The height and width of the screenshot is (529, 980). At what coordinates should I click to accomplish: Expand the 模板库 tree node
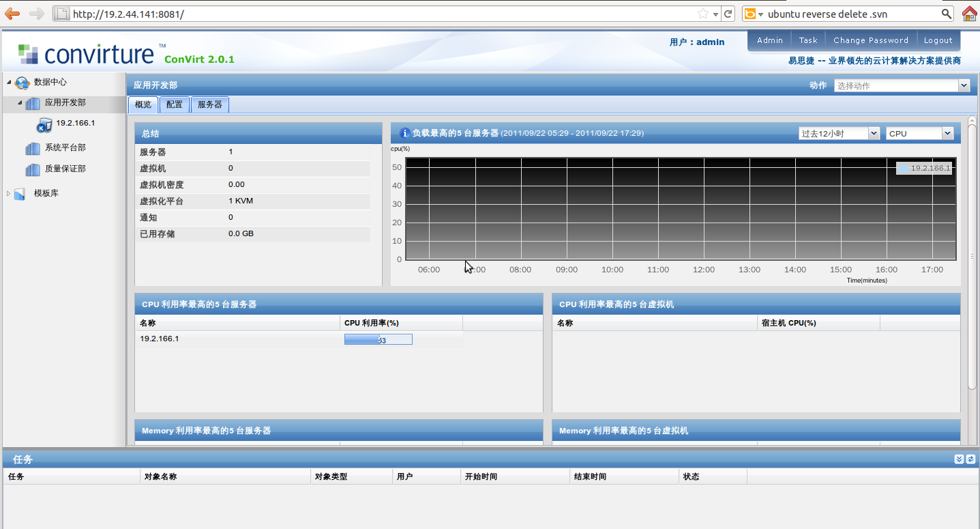tap(9, 194)
